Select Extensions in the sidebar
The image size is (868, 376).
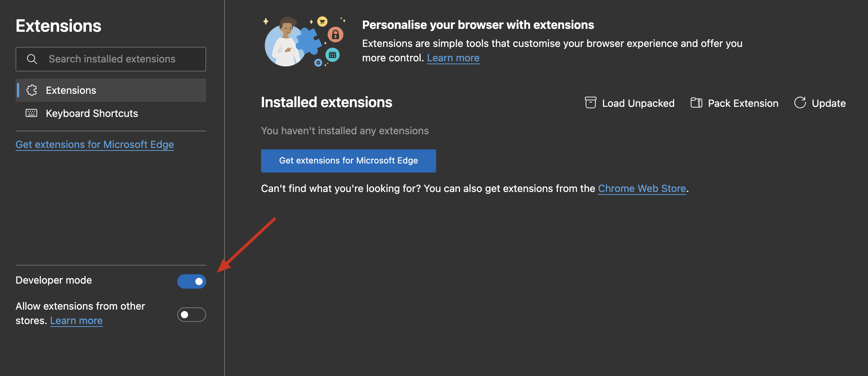click(x=71, y=90)
